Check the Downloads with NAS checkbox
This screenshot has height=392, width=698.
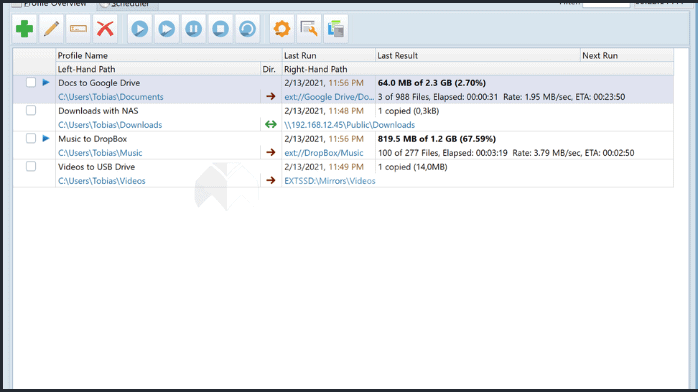tap(31, 110)
